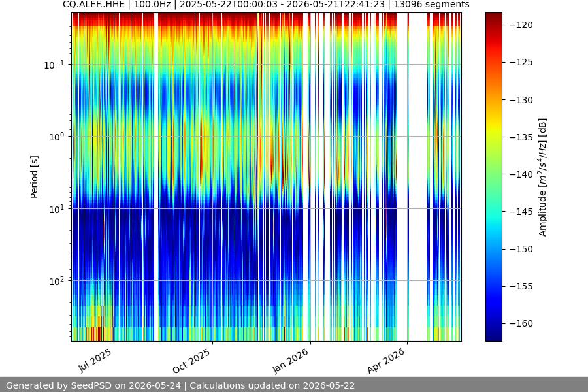Click the 'Period [s]' y-axis label
Viewport: 588px width, 392px height.
pos(34,176)
